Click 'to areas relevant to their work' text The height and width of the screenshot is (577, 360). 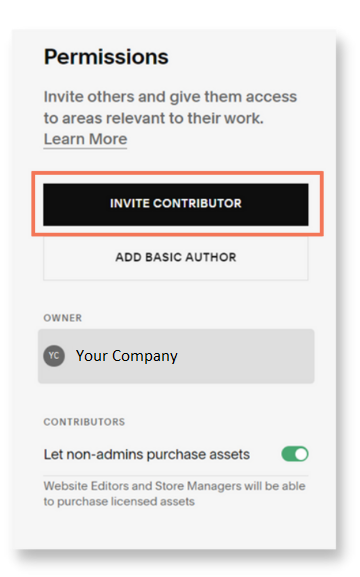click(153, 118)
